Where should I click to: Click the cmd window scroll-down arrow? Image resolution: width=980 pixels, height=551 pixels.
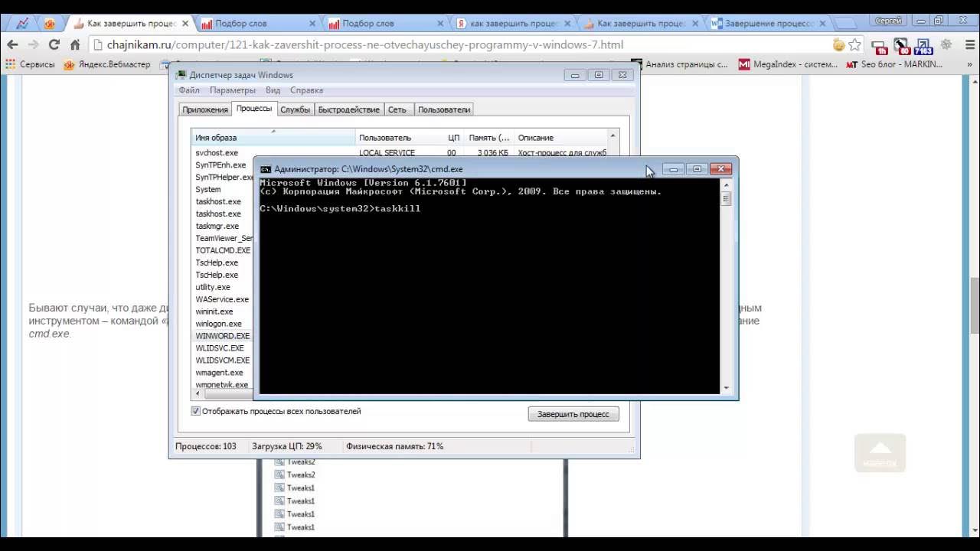[726, 387]
